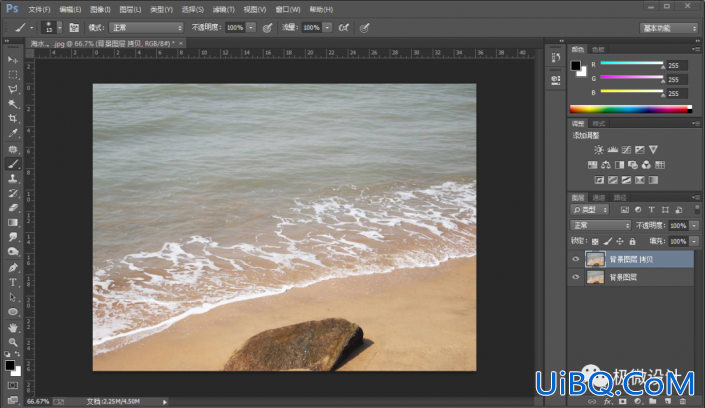705x408 pixels.
Task: Switch to the 通道 tab
Action: (x=598, y=197)
